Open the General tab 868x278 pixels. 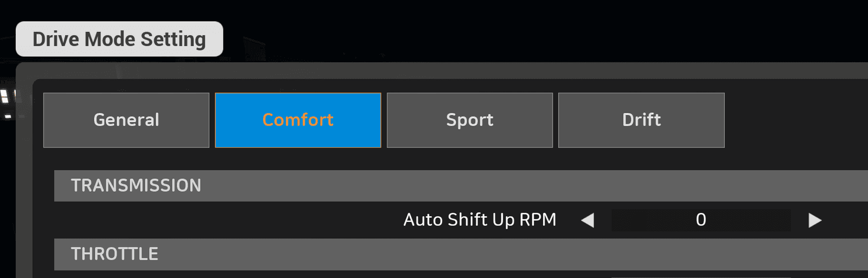126,120
